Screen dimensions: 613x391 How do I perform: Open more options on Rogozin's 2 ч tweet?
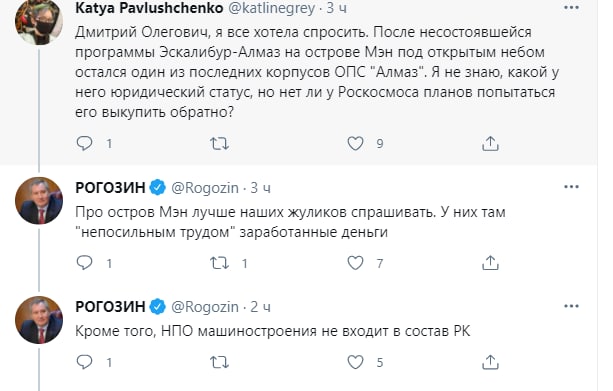point(571,306)
